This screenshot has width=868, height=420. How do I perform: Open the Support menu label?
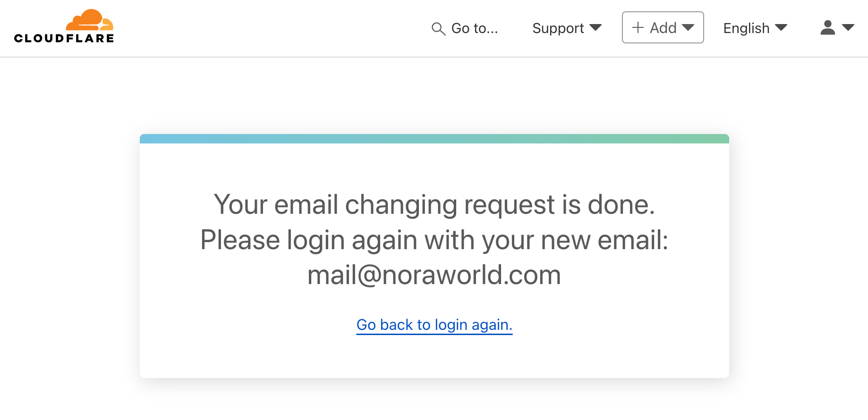point(558,28)
